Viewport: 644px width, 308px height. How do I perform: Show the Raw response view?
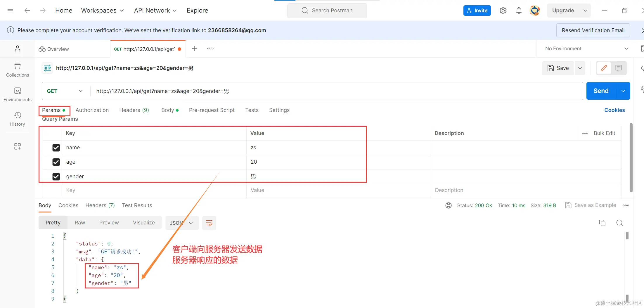[x=80, y=223]
